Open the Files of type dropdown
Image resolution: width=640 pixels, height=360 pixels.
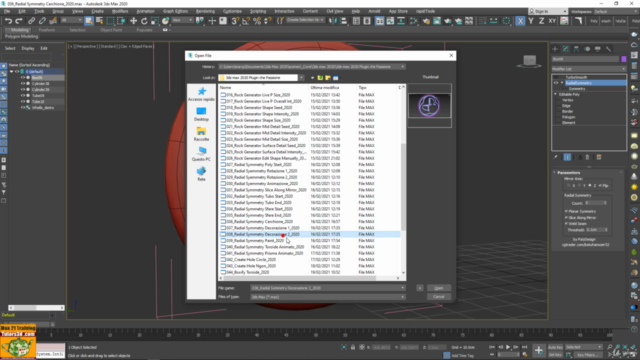pos(402,297)
